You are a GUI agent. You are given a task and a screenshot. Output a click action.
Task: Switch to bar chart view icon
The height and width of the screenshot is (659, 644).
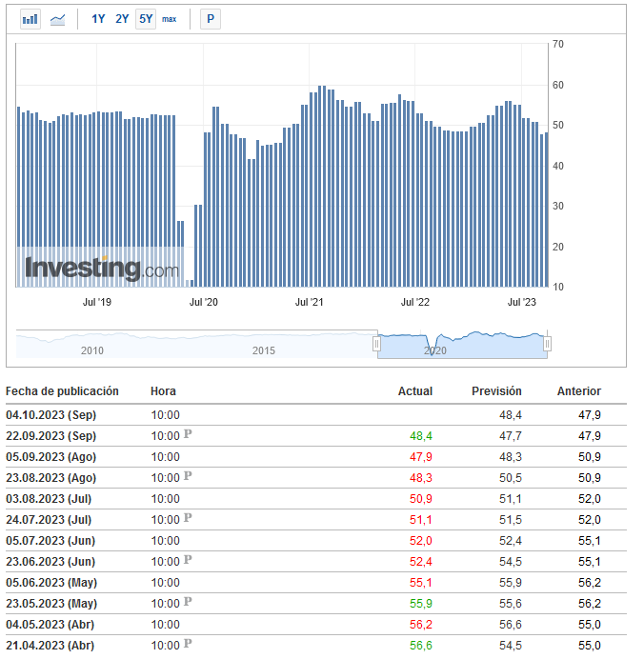tap(30, 19)
